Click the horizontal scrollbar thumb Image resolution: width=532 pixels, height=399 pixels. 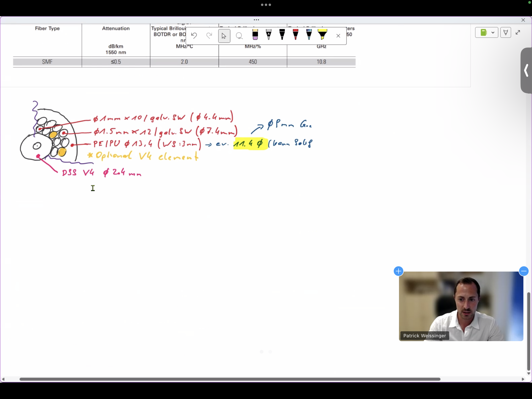pos(230,379)
